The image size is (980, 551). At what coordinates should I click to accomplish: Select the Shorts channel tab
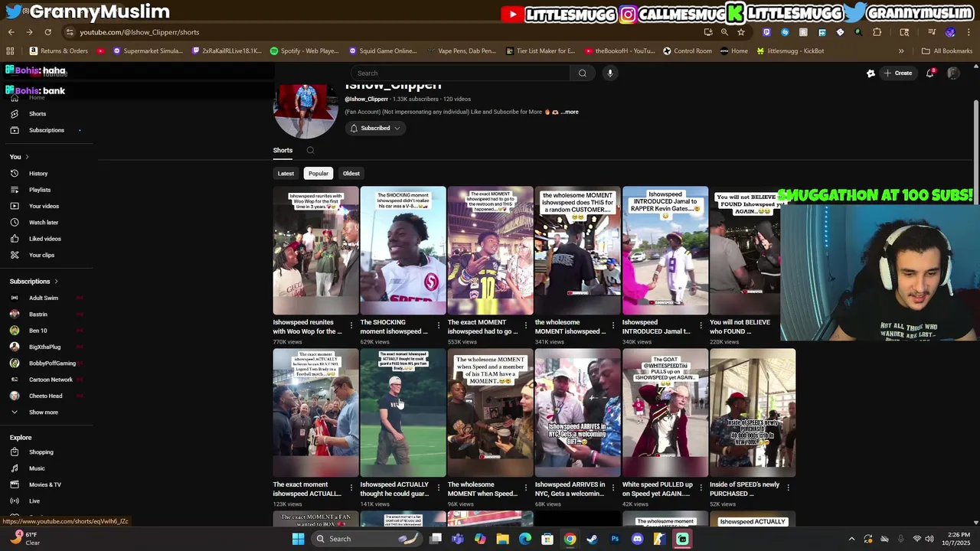pos(283,151)
